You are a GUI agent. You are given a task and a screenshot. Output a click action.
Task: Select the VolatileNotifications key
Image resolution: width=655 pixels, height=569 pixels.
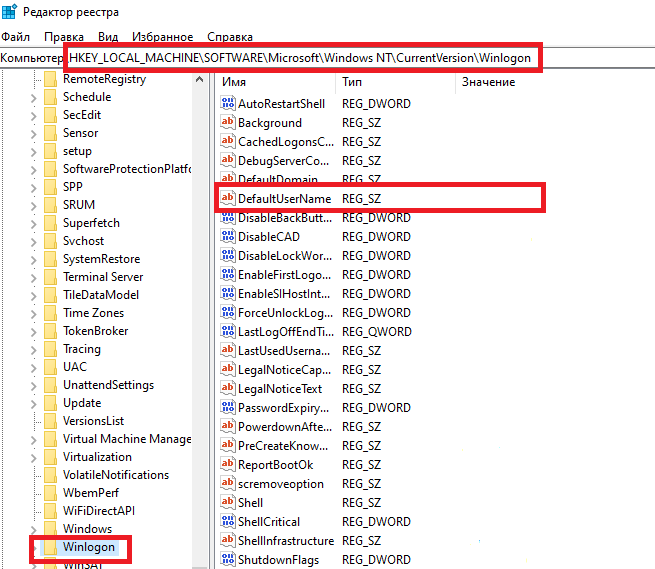point(116,475)
